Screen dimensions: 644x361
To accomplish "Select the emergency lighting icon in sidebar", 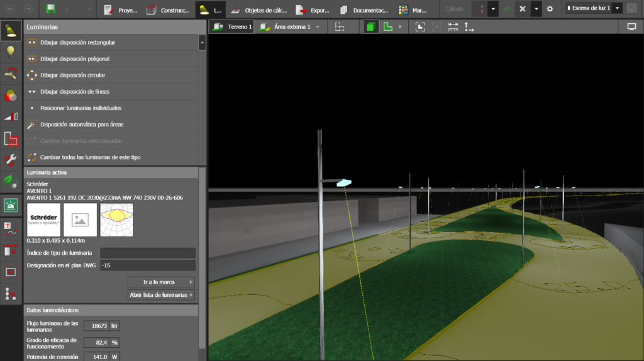I will [11, 204].
